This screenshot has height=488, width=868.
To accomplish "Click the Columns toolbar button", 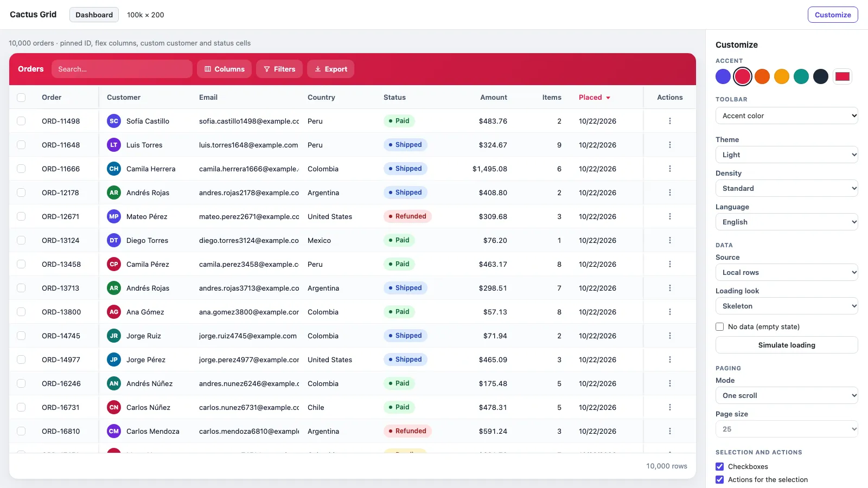I will [224, 69].
